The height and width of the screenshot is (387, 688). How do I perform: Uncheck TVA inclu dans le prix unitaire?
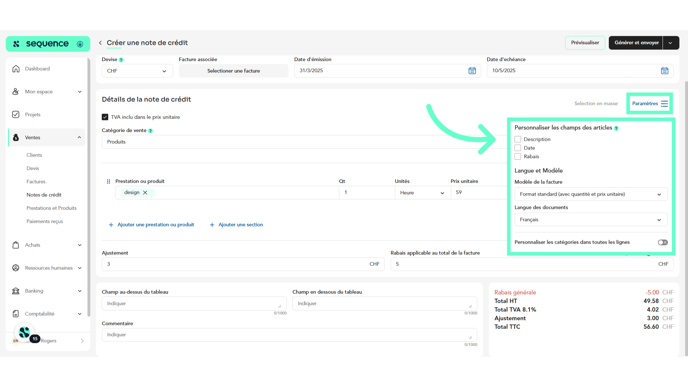105,117
